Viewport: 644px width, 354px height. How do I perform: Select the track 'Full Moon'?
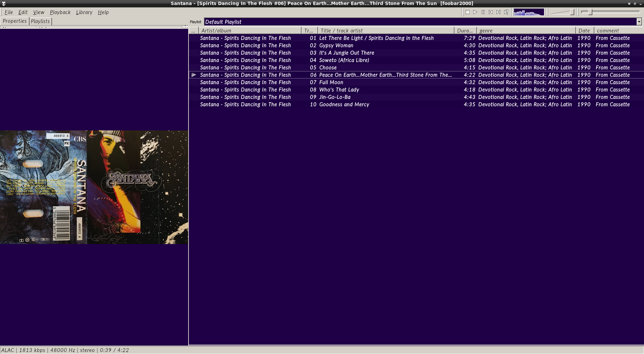click(x=416, y=82)
